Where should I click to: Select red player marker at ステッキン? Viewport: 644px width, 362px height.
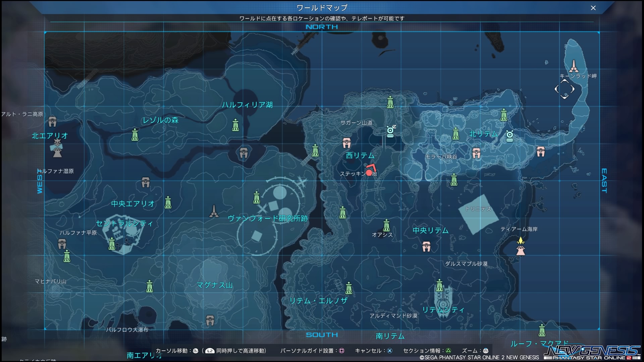369,173
